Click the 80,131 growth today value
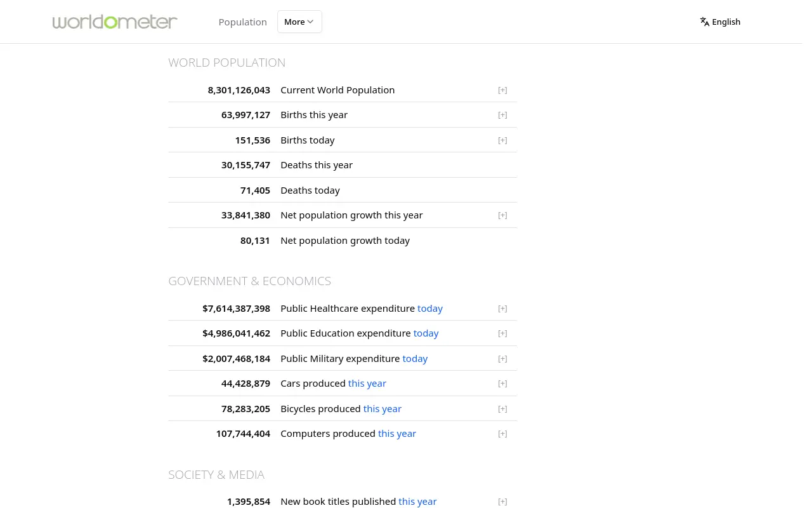Image resolution: width=812 pixels, height=508 pixels. coord(255,241)
